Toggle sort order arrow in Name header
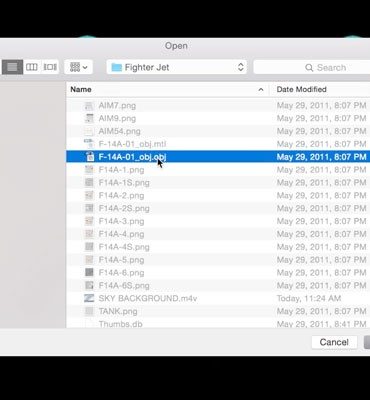This screenshot has width=370, height=400. (x=261, y=89)
